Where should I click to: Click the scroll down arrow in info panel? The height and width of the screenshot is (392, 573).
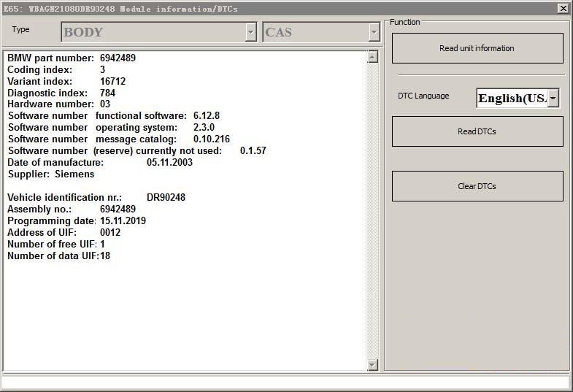[x=372, y=364]
